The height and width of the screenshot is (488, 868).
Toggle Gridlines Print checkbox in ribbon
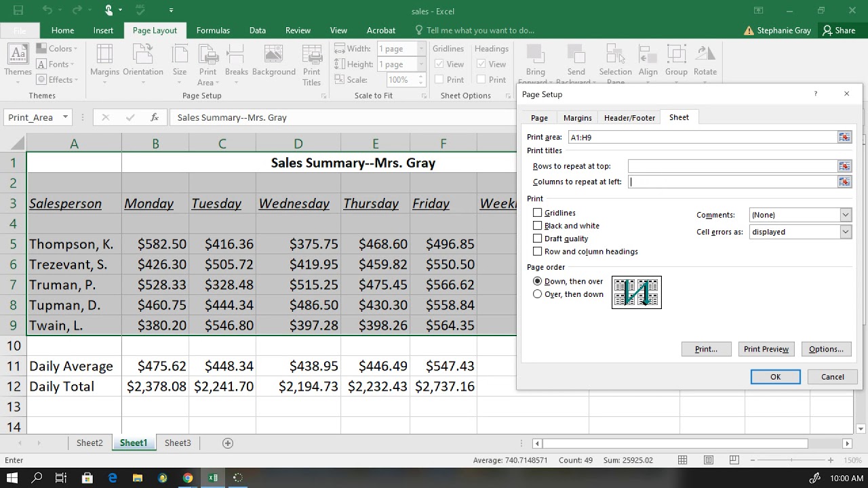[x=439, y=80]
